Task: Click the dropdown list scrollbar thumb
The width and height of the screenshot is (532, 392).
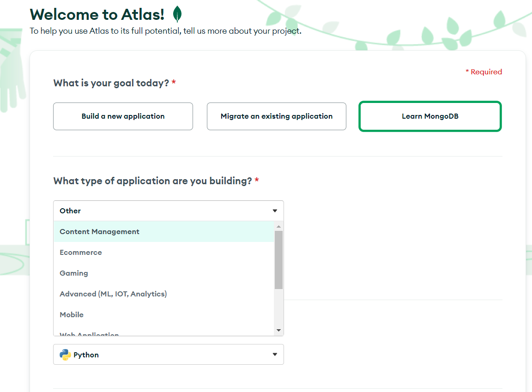Action: pyautogui.click(x=278, y=260)
